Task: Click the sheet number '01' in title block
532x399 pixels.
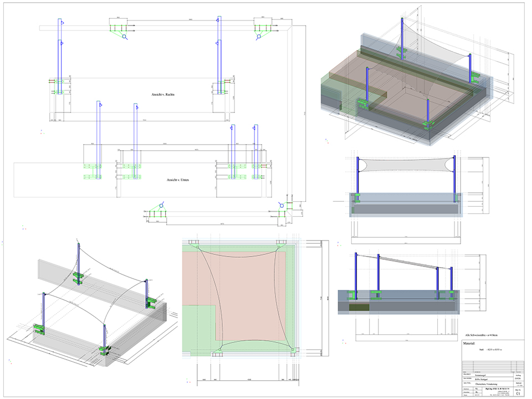Action: [x=518, y=393]
